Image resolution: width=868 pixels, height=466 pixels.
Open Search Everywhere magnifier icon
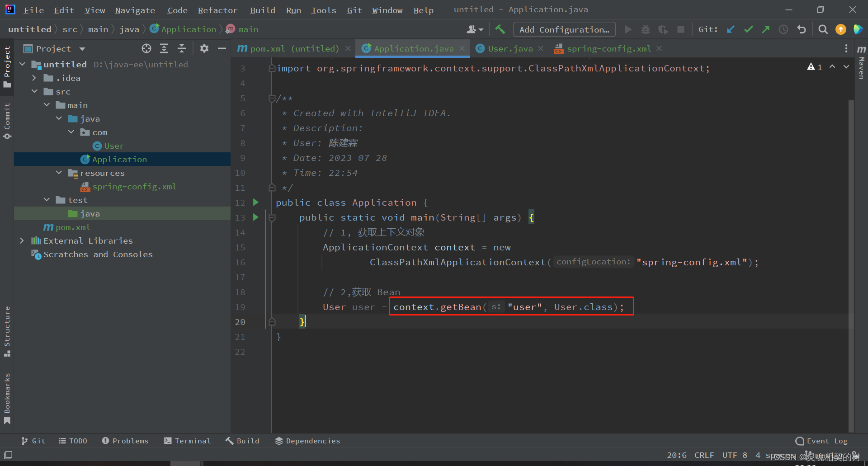823,29
